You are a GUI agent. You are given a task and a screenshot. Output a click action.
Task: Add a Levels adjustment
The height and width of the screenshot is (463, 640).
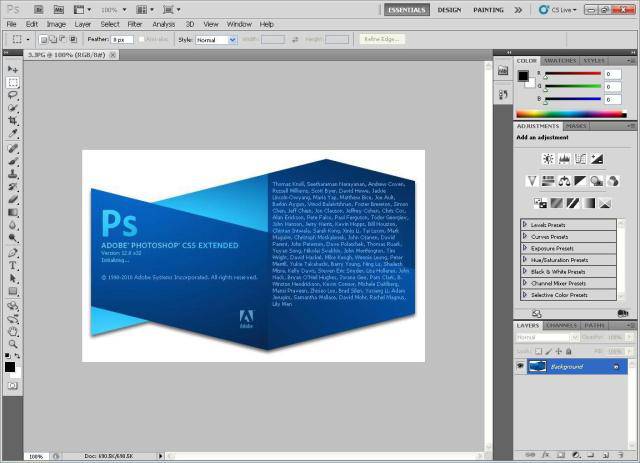click(564, 159)
